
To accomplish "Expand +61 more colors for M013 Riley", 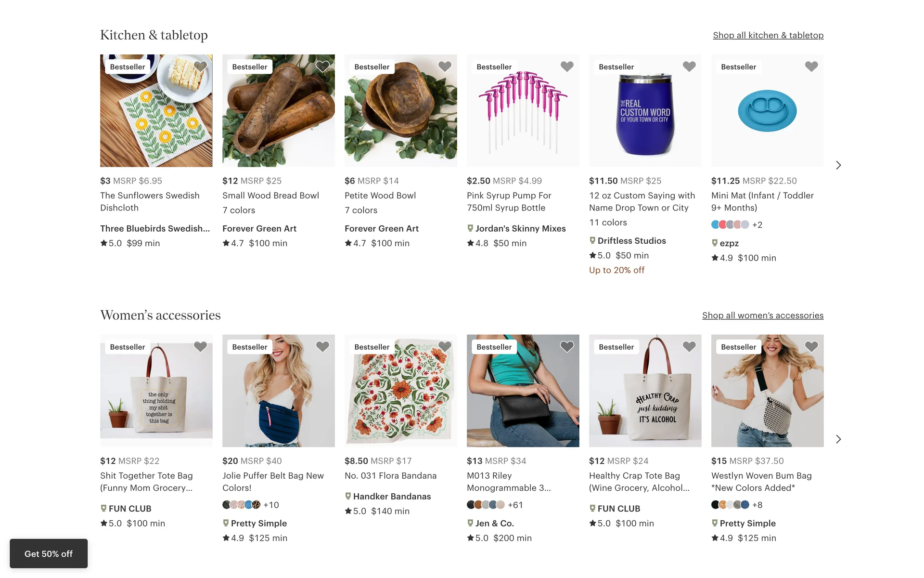I will click(x=515, y=505).
